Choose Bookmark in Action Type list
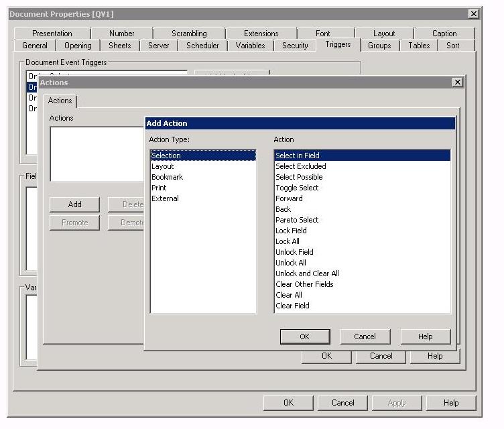The image size is (504, 429). point(167,177)
